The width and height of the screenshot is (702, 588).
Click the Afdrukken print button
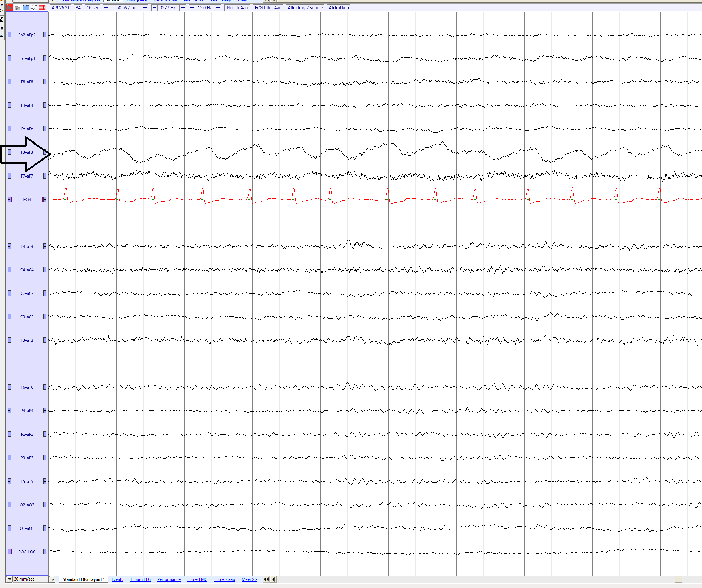pos(339,7)
